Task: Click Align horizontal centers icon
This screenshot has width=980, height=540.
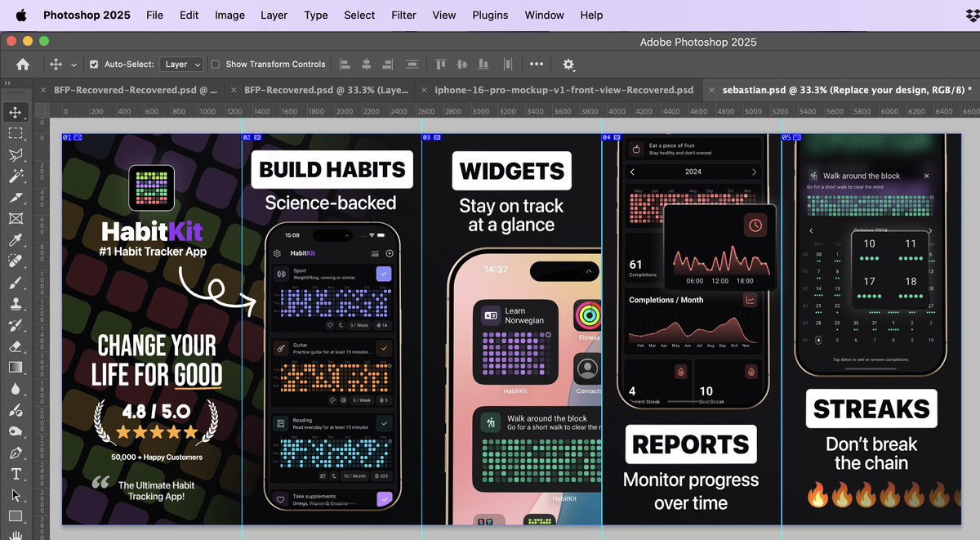Action: (x=367, y=64)
